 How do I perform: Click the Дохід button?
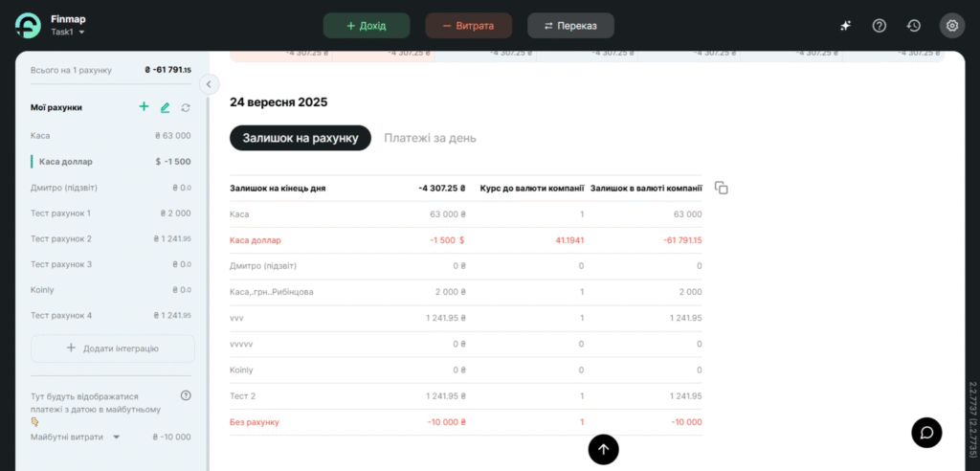pos(367,26)
